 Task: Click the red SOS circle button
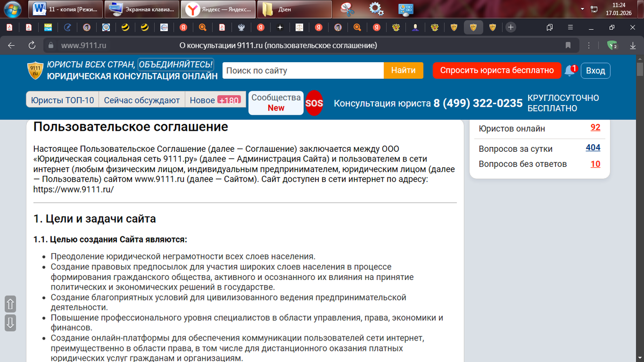click(x=314, y=103)
